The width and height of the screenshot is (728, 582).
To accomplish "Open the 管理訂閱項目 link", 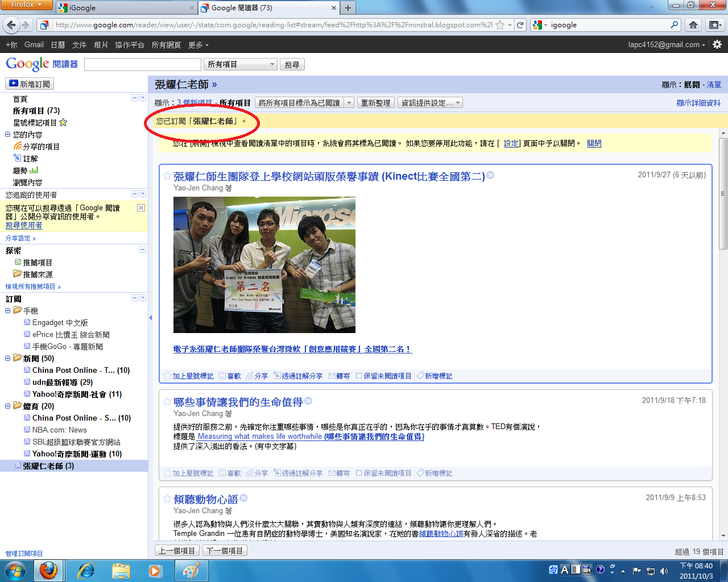I will click(x=24, y=554).
